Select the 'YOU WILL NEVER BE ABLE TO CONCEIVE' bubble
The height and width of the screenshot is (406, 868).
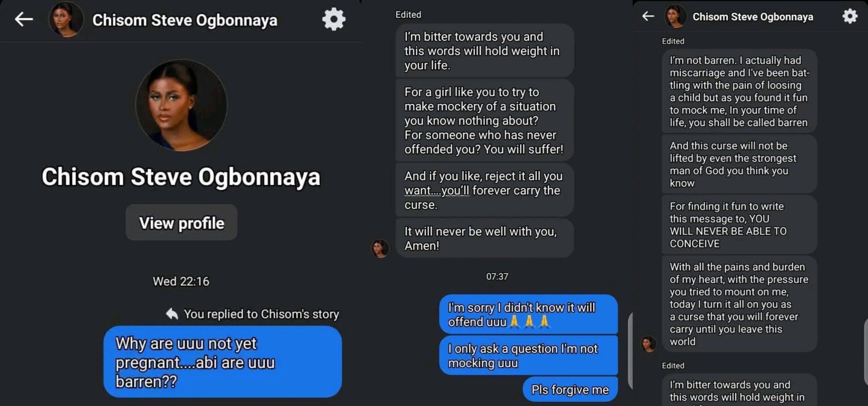(x=739, y=225)
